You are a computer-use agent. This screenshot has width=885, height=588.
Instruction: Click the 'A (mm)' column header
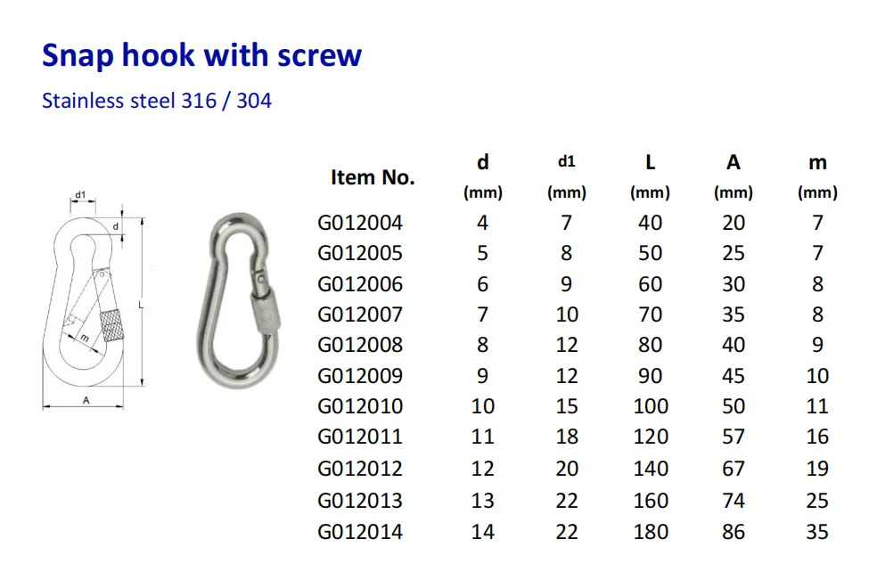[733, 176]
